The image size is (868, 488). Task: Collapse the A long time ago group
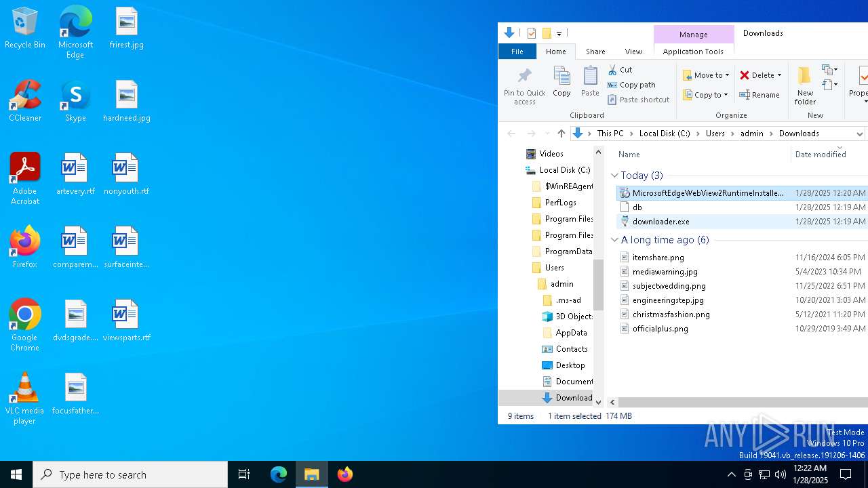click(614, 240)
